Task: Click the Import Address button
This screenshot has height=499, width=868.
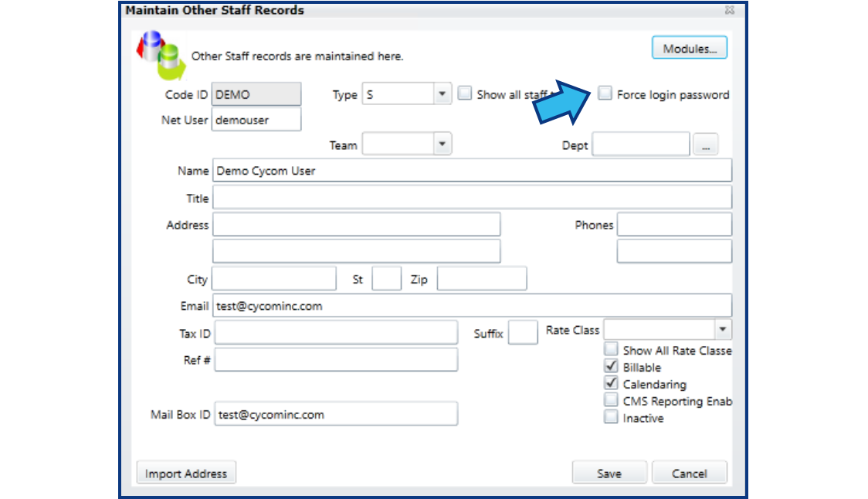Action: tap(185, 472)
